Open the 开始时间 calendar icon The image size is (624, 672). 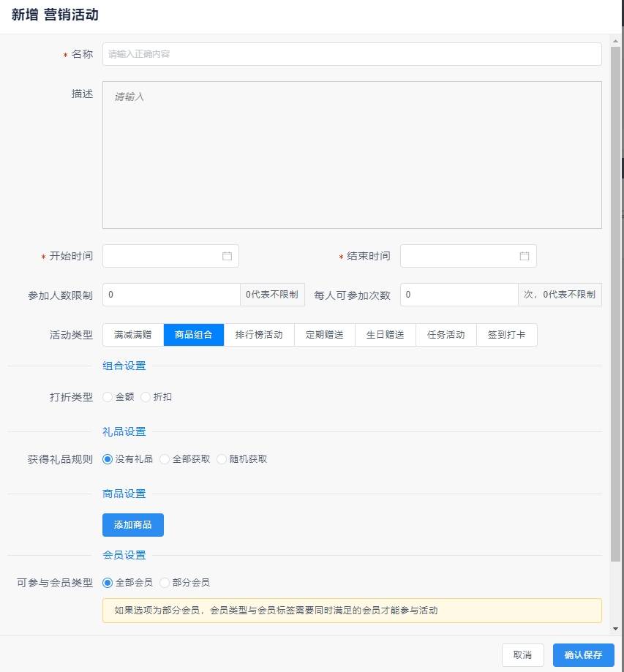pyautogui.click(x=227, y=256)
